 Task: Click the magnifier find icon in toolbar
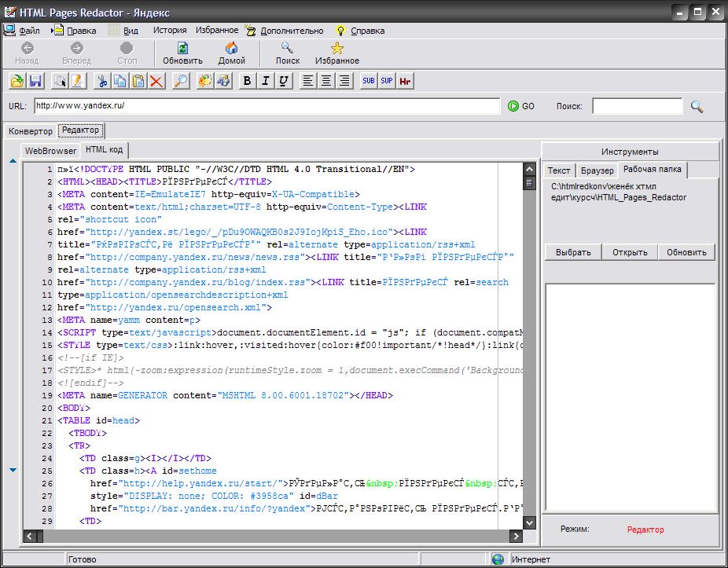coord(180,81)
